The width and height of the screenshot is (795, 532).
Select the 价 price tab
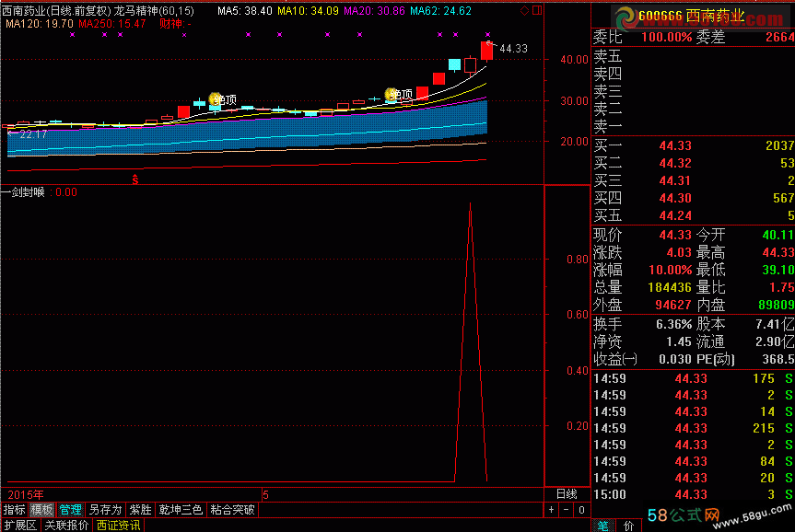[x=628, y=526]
